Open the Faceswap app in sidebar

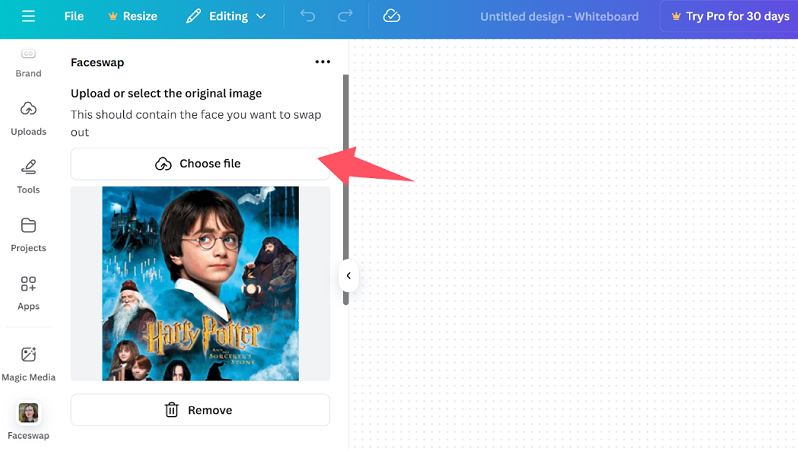pyautogui.click(x=28, y=421)
